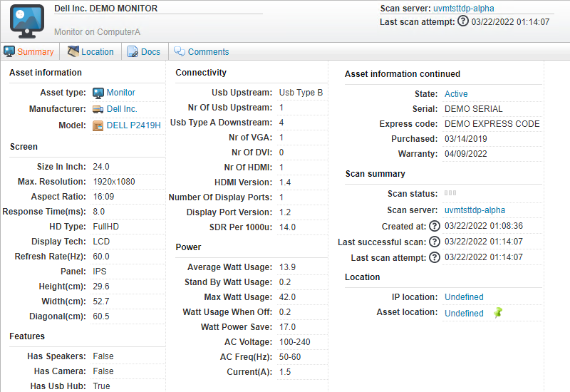Select the Summary tab
The image size is (570, 392).
click(x=29, y=52)
